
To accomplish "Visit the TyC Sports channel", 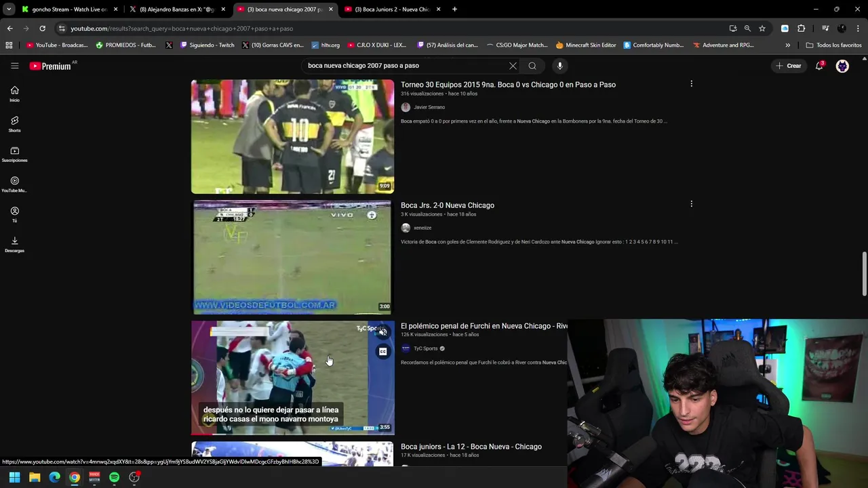I will pos(425,348).
